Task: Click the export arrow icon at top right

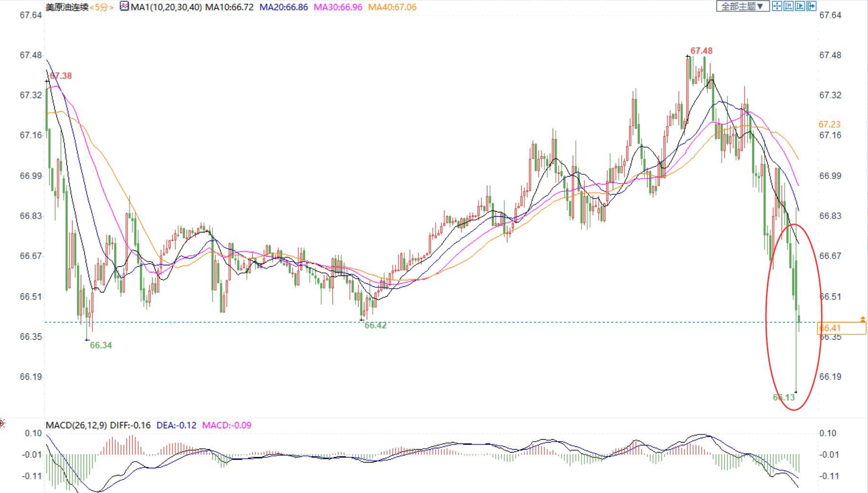Action: coord(811,6)
